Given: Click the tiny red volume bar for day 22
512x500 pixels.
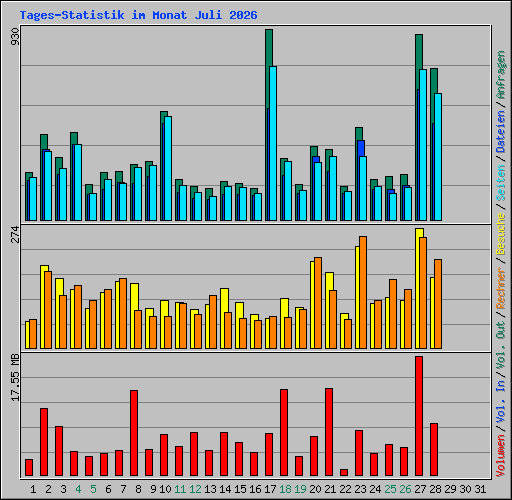Looking at the screenshot, I should (x=344, y=472).
